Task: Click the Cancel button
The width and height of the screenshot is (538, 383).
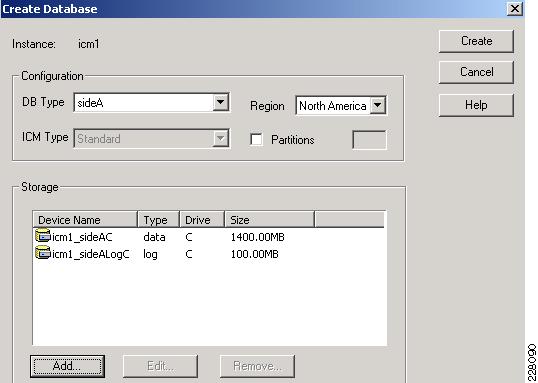Action: click(476, 72)
